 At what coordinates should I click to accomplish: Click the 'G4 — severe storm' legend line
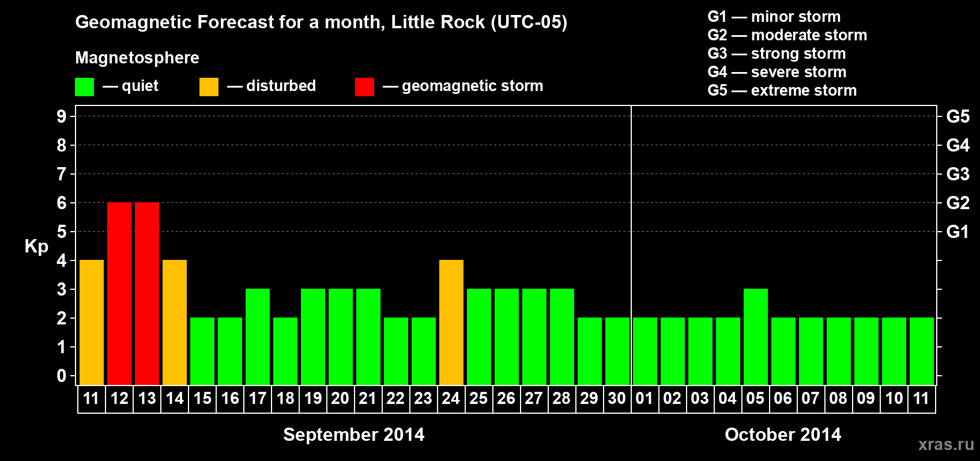point(777,72)
